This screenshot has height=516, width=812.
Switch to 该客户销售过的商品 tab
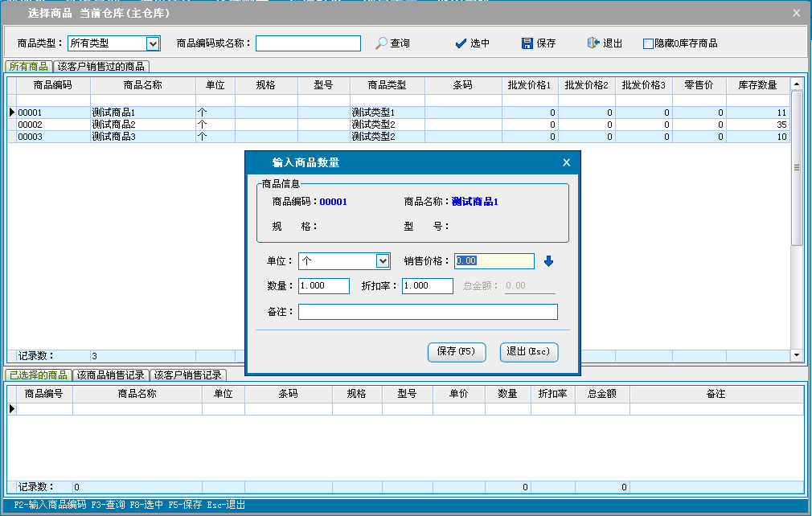[101, 67]
